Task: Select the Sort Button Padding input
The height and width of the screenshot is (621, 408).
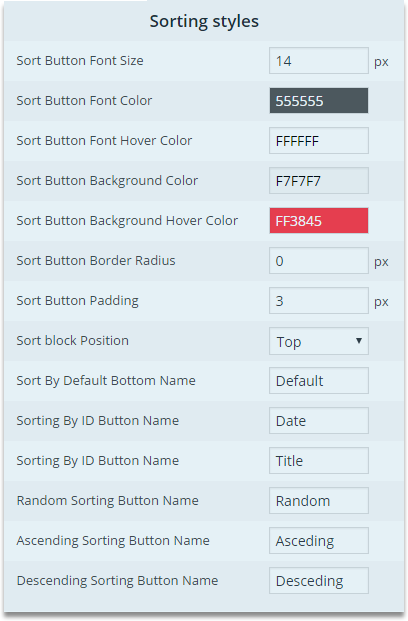Action: point(319,301)
